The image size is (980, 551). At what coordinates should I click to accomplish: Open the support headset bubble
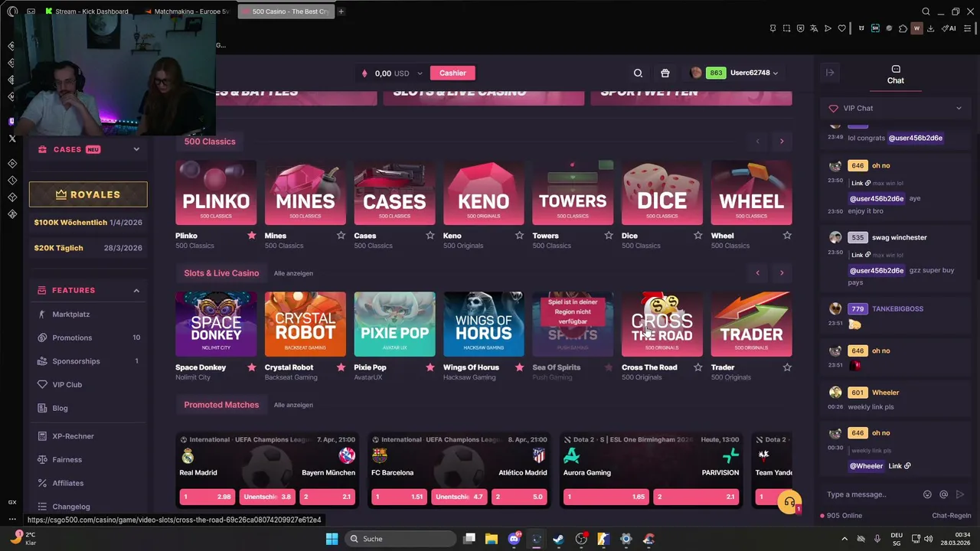click(x=789, y=502)
